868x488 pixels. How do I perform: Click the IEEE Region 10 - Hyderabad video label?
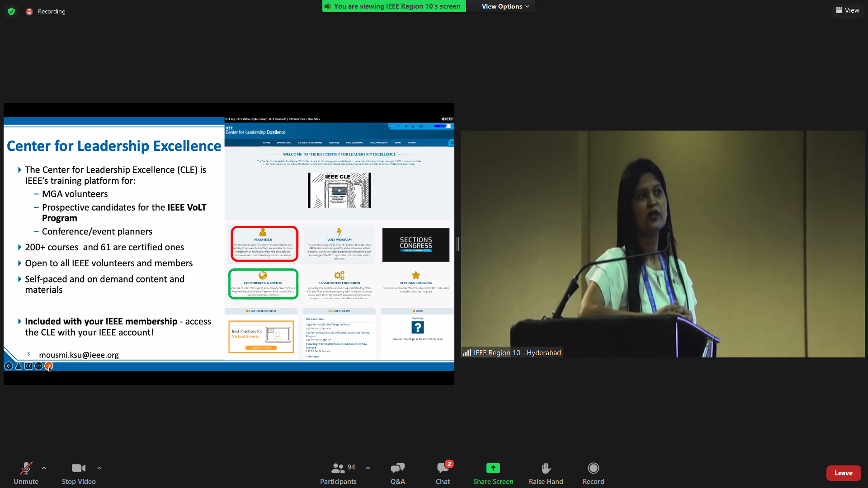[517, 353]
